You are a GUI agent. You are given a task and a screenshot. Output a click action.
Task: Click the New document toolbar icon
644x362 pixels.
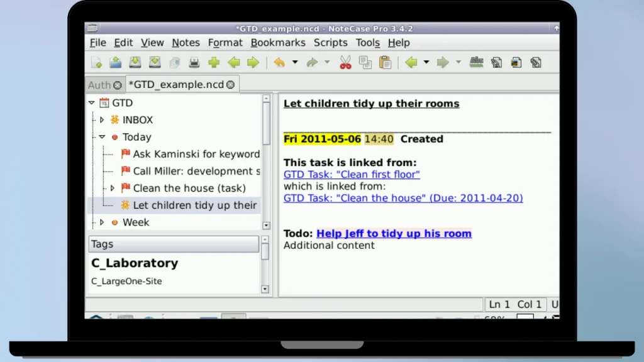pos(96,62)
